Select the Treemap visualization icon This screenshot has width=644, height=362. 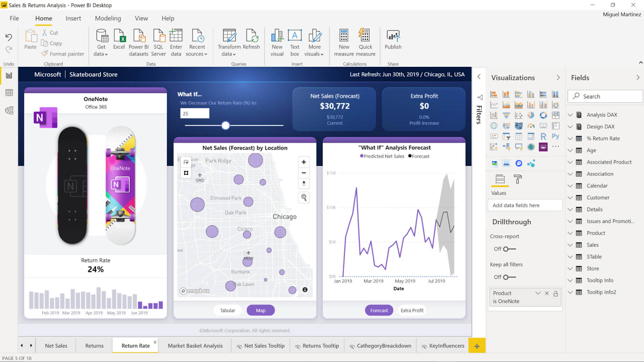click(555, 115)
